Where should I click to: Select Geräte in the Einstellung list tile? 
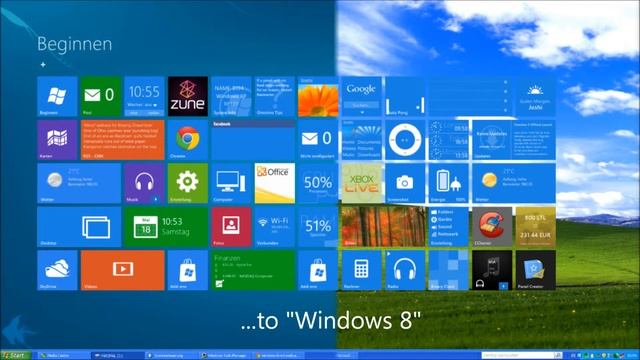(x=442, y=219)
